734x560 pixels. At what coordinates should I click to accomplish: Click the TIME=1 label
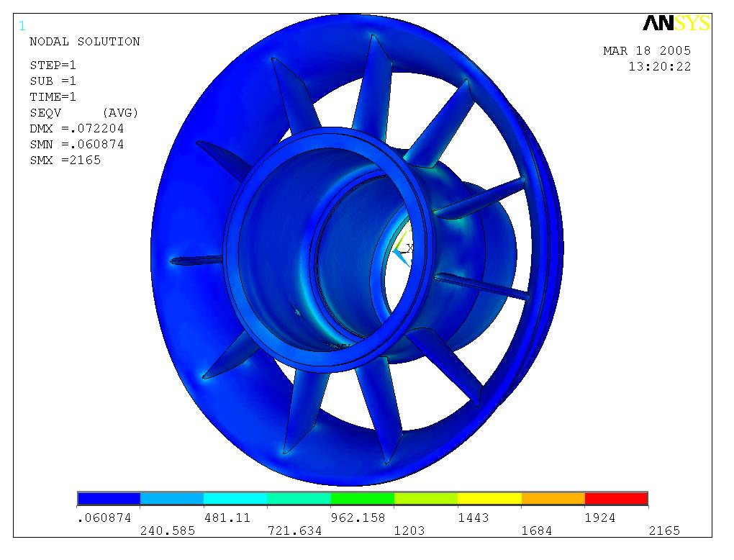tap(53, 96)
